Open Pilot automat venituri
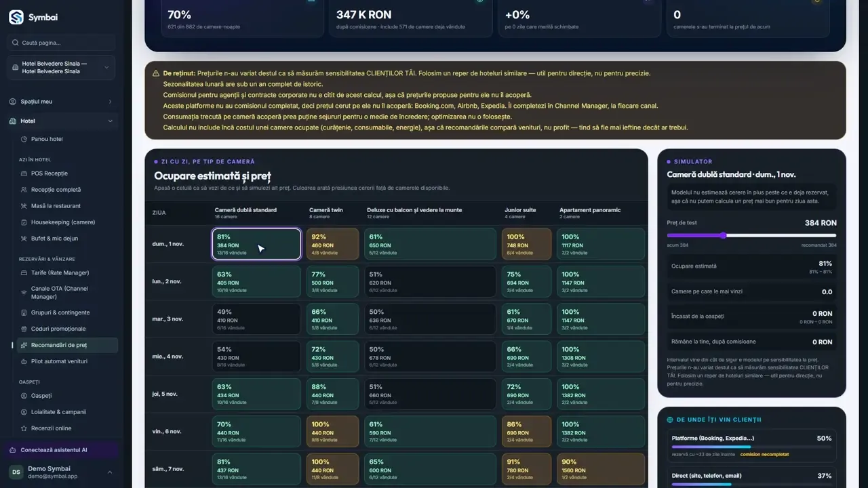Viewport: 868px width, 488px height. click(59, 361)
